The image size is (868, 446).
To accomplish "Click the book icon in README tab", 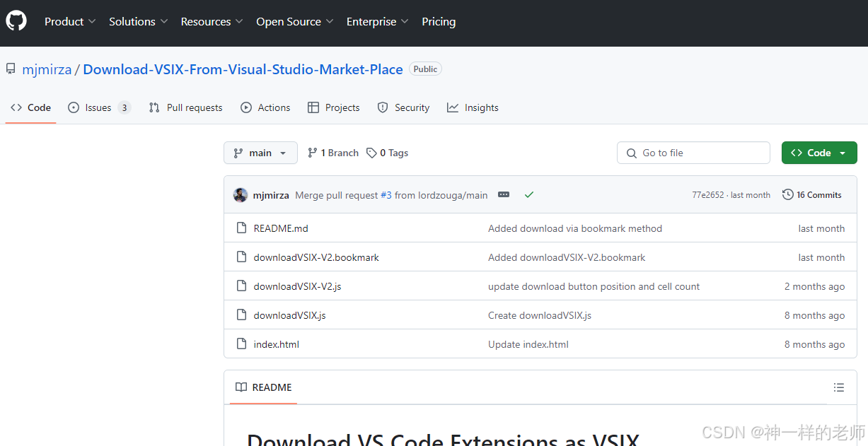I will (241, 387).
